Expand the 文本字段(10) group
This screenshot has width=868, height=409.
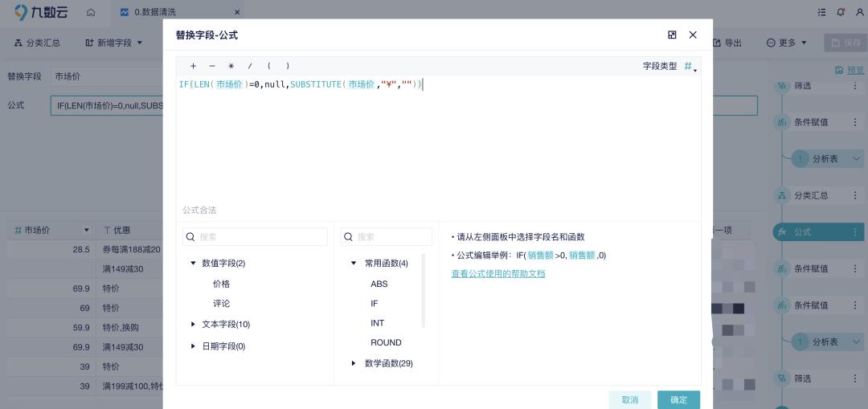pos(193,325)
